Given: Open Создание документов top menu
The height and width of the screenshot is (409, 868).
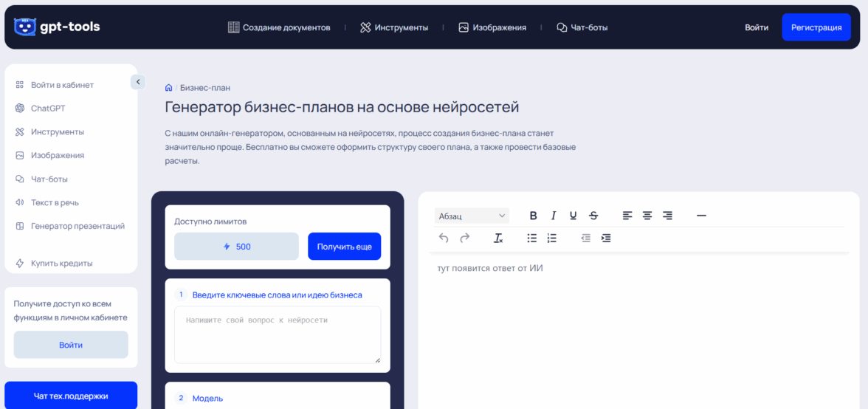Looking at the screenshot, I should pyautogui.click(x=279, y=27).
